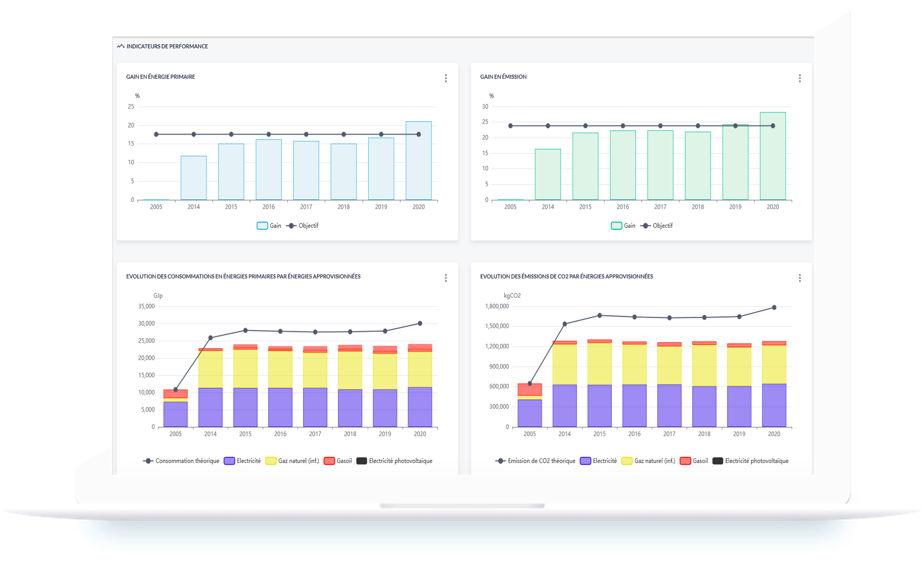Select the 2017 bar in Gain en émission chart
924x564 pixels.
(660, 165)
